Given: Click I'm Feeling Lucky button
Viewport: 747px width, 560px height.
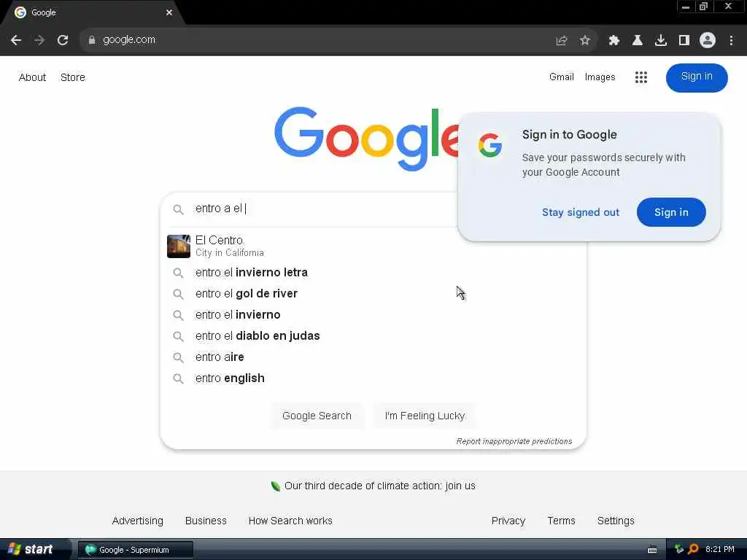Looking at the screenshot, I should pyautogui.click(x=425, y=416).
